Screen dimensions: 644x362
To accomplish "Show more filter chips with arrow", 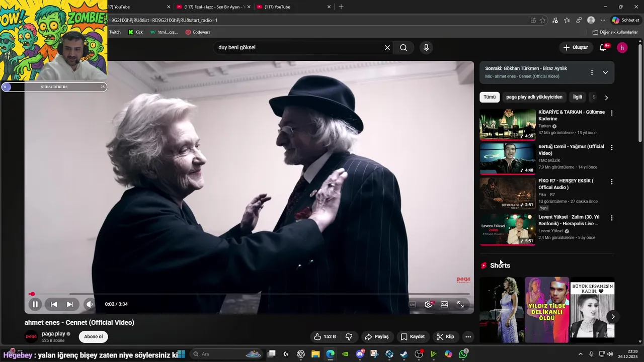I will point(606,98).
